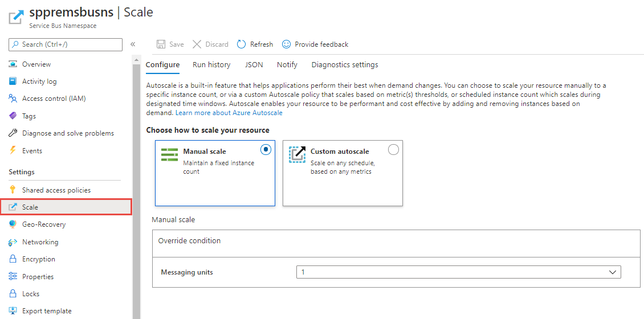Open Learn more about Azure Autoscale link

[x=229, y=113]
